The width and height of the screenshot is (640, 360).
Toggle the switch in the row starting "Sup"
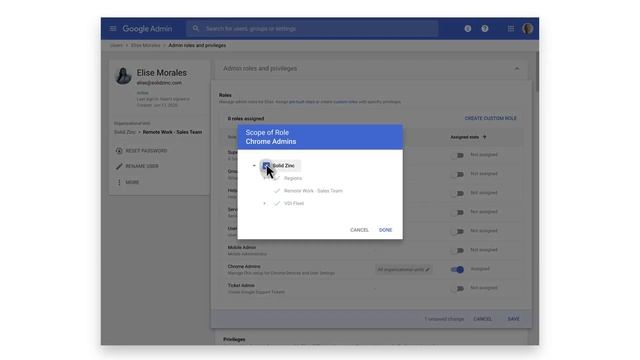tap(458, 155)
